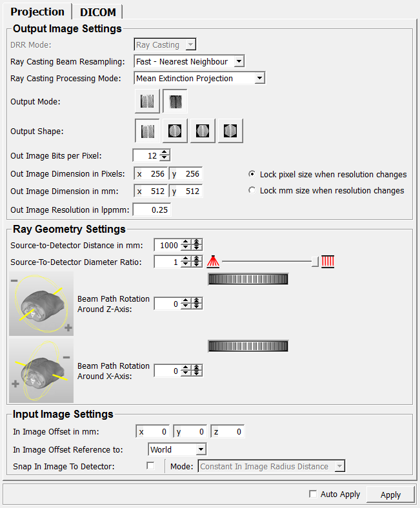Select the first Output Mode icon
This screenshot has width=420, height=508.
(148, 101)
